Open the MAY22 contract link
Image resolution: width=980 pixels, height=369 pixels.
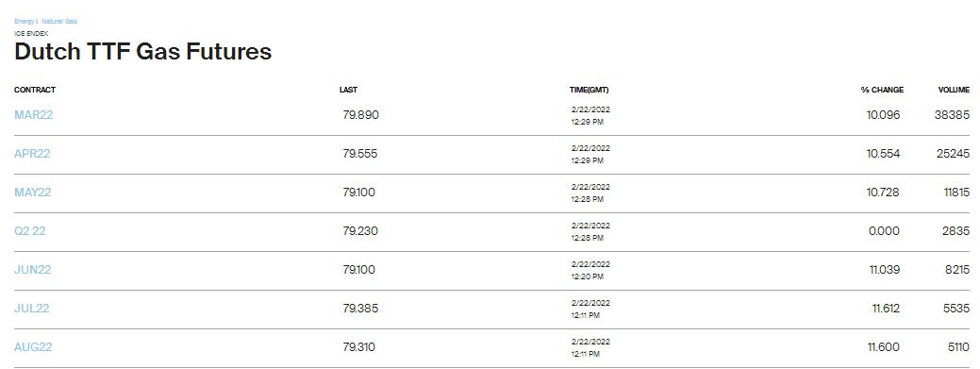click(32, 193)
